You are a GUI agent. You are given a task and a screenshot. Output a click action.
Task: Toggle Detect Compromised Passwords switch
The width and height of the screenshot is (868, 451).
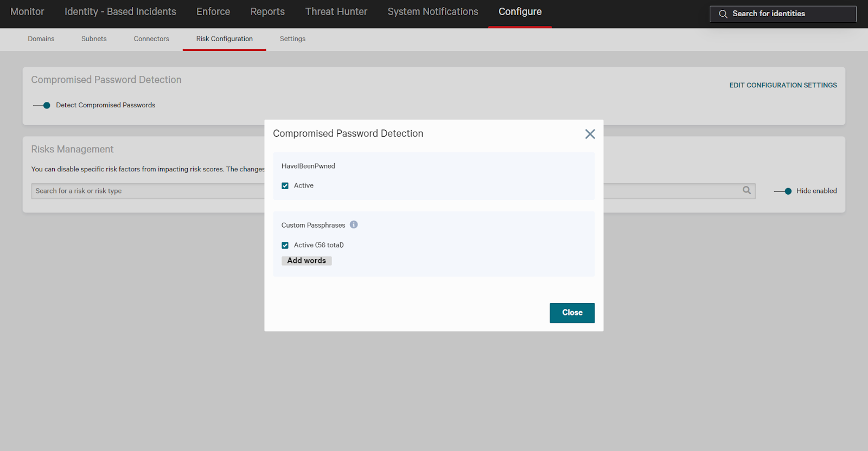pos(42,105)
